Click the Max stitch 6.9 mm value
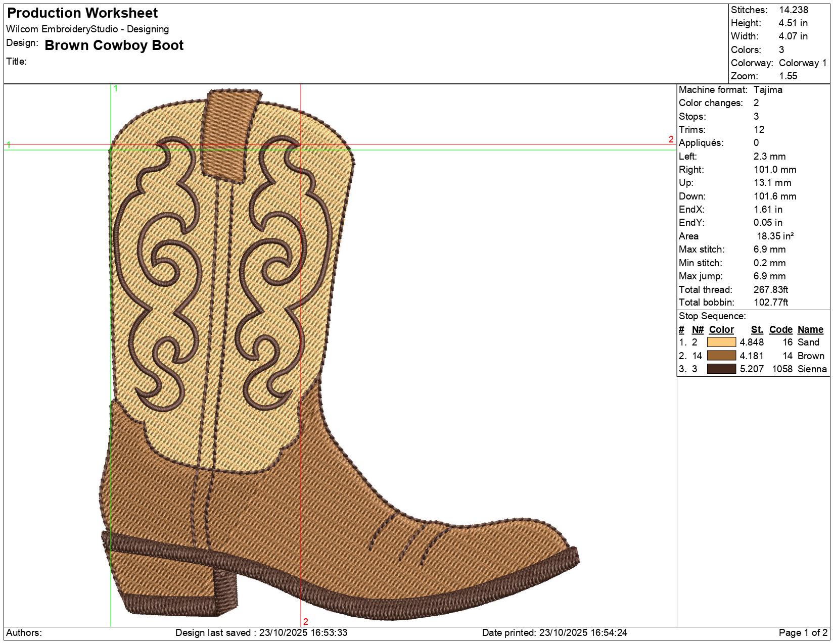 coord(769,250)
